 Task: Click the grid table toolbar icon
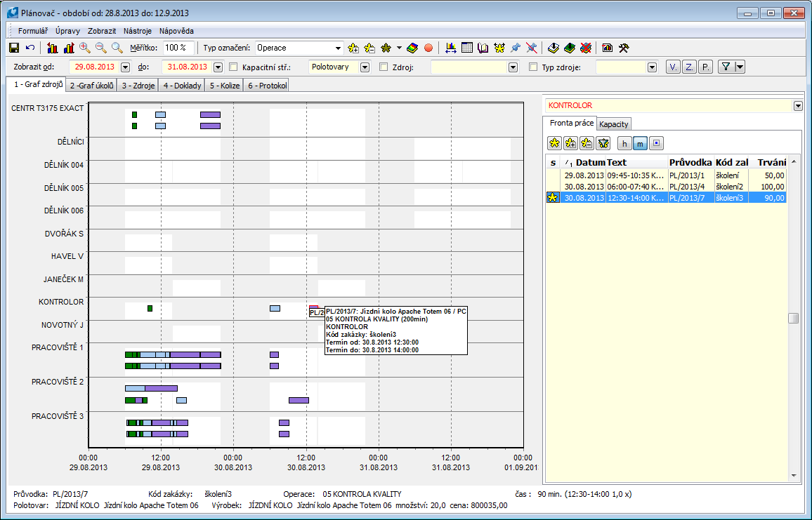pyautogui.click(x=467, y=48)
